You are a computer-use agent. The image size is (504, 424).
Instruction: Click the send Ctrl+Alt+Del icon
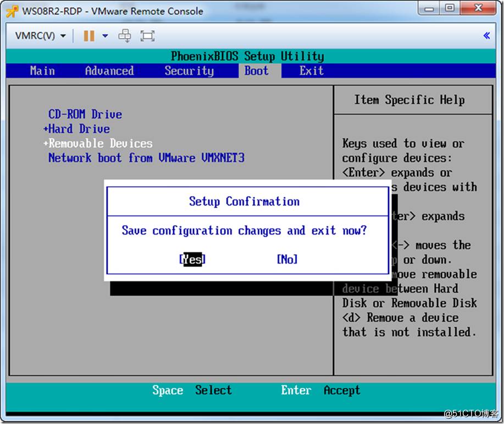click(x=125, y=36)
